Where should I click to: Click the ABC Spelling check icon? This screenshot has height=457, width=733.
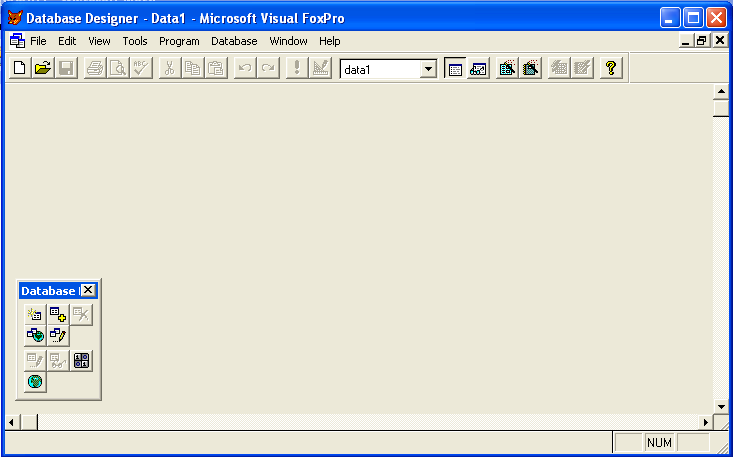[x=141, y=69]
